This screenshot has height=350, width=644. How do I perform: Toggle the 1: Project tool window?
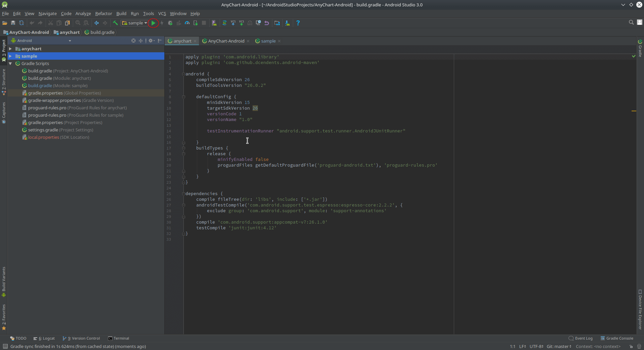click(4, 51)
